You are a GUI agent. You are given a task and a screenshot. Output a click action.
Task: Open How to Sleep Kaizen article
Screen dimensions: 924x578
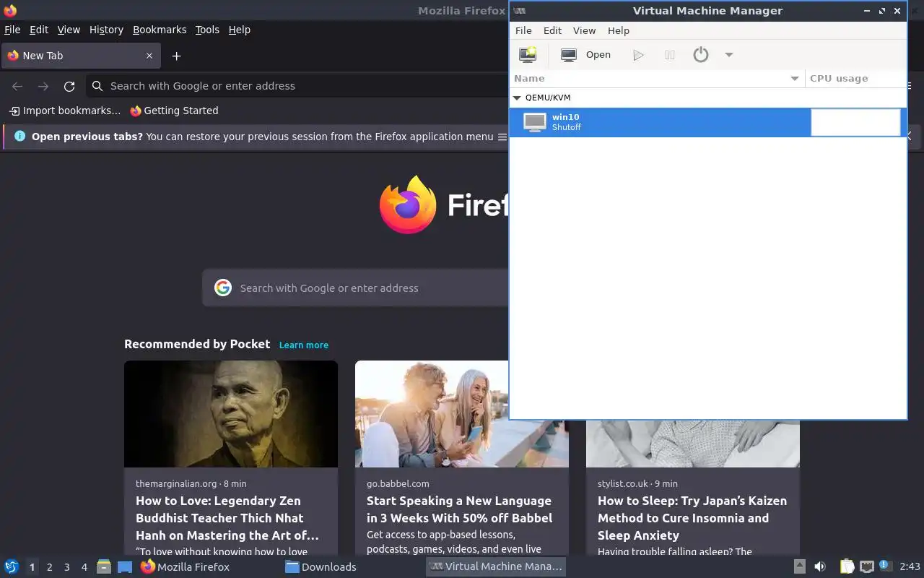pyautogui.click(x=692, y=518)
